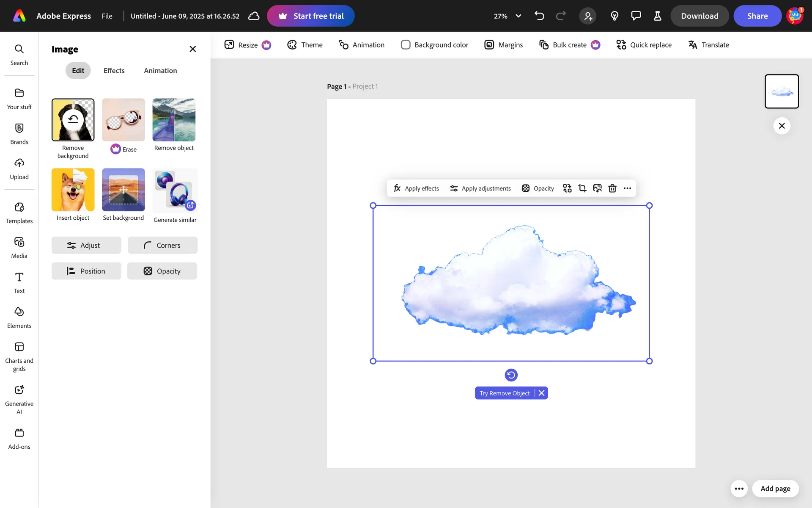Open page options ellipsis near Add page
The height and width of the screenshot is (508, 812).
click(739, 489)
